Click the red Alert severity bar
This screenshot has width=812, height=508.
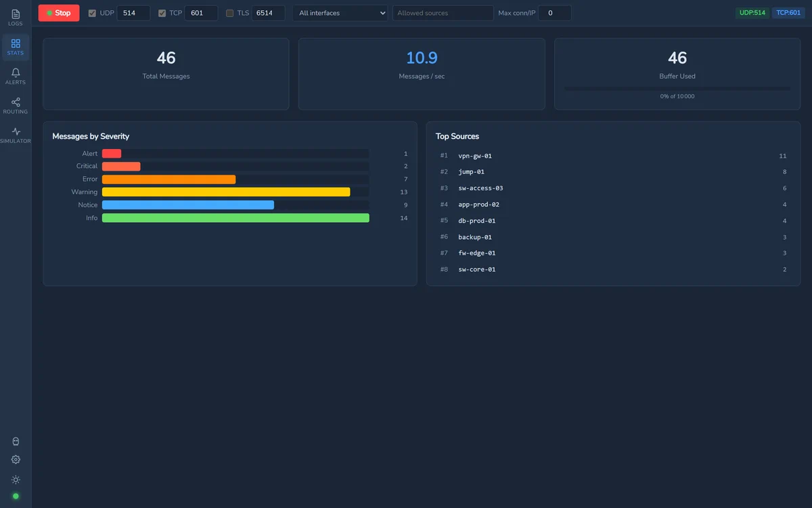[x=112, y=154]
